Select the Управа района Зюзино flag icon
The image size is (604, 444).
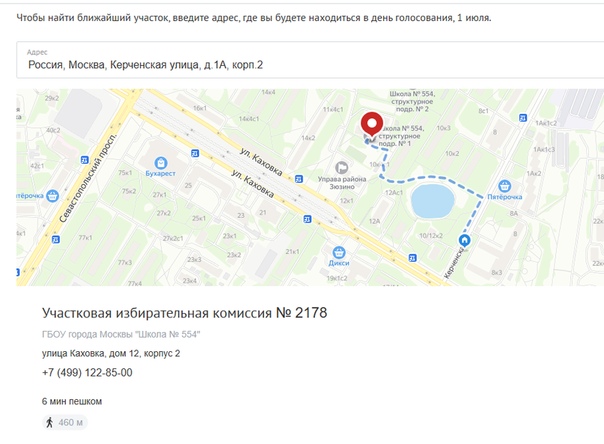341,168
